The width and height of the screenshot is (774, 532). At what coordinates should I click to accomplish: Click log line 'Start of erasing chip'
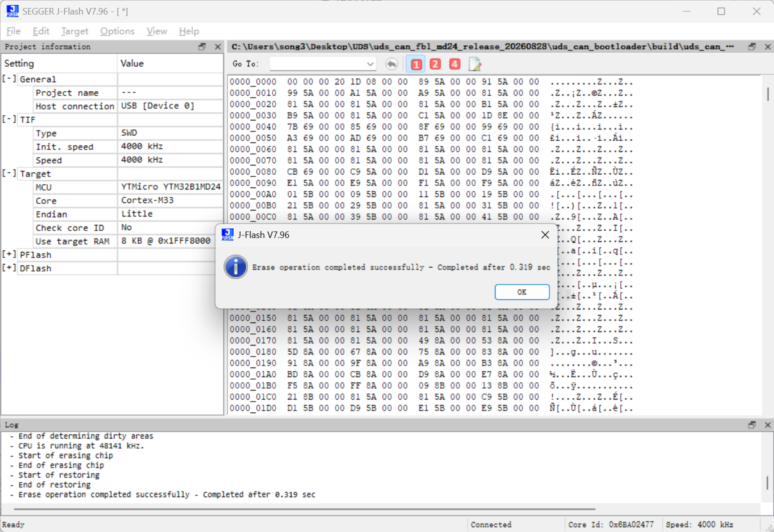click(65, 455)
